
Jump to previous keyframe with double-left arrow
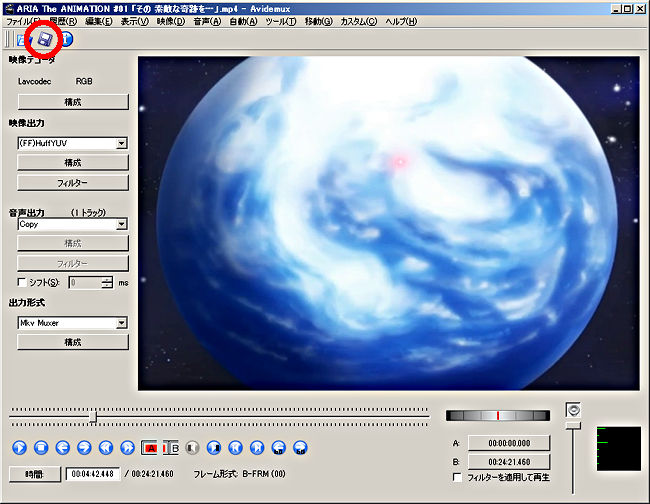click(x=106, y=448)
